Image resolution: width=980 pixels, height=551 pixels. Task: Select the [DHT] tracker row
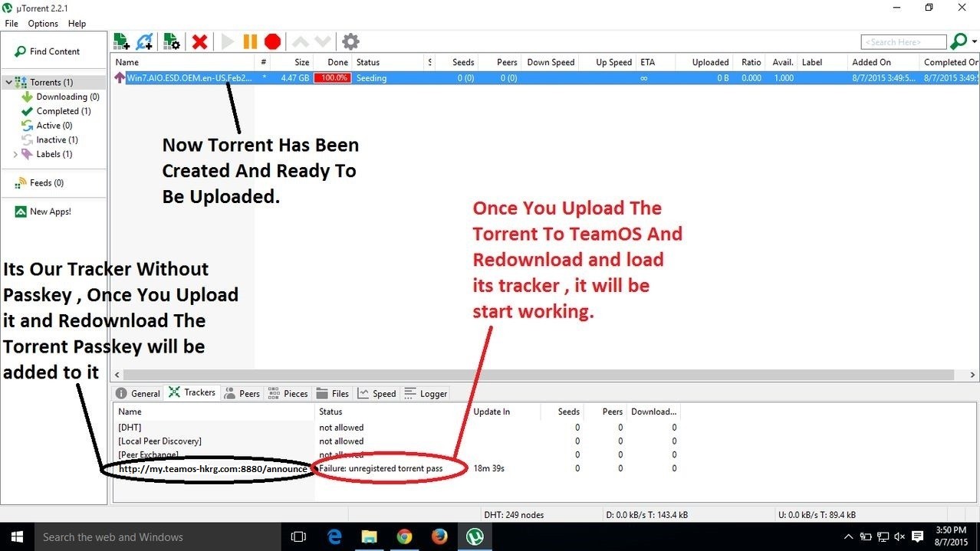[396, 428]
